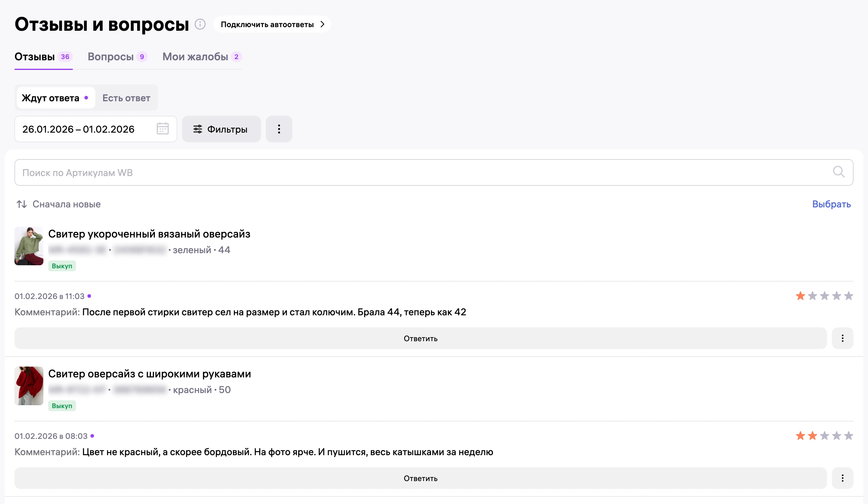868x504 pixels.
Task: Open the three-dot menu for the red sweater review
Action: click(842, 478)
